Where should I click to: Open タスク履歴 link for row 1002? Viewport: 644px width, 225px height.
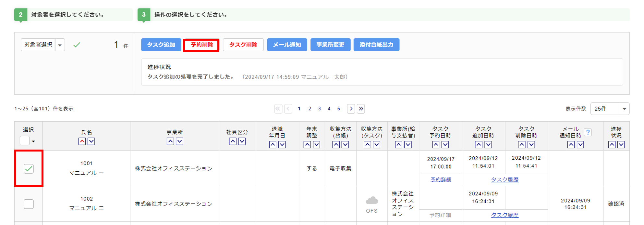505,215
